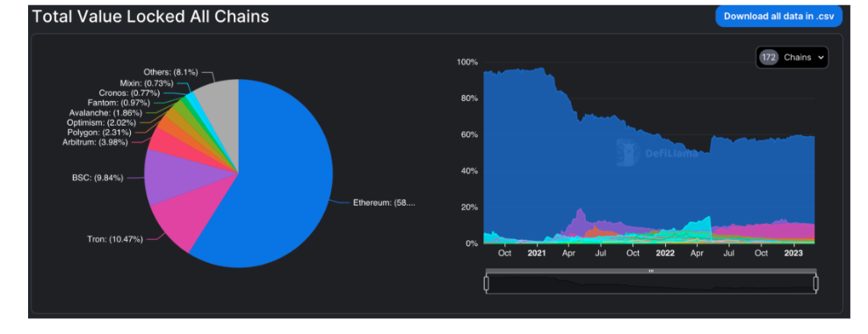
Task: Click the Ethereum pie label
Action: tap(384, 203)
